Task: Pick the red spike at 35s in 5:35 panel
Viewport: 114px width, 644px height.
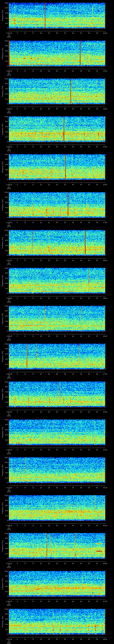Action: (x=65, y=167)
